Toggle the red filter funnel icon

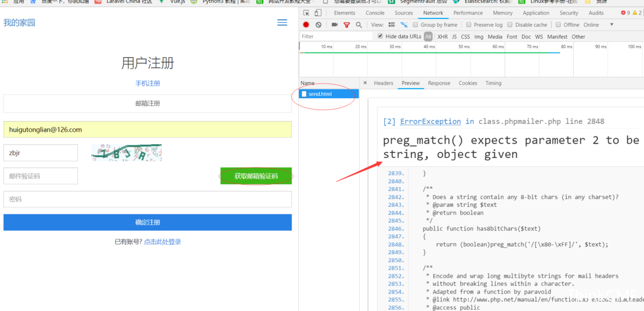click(x=346, y=24)
